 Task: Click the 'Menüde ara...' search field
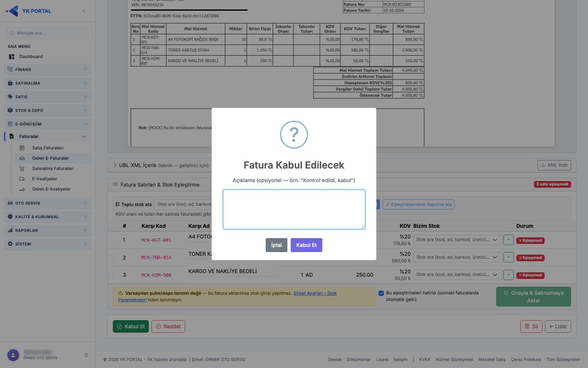[48, 33]
